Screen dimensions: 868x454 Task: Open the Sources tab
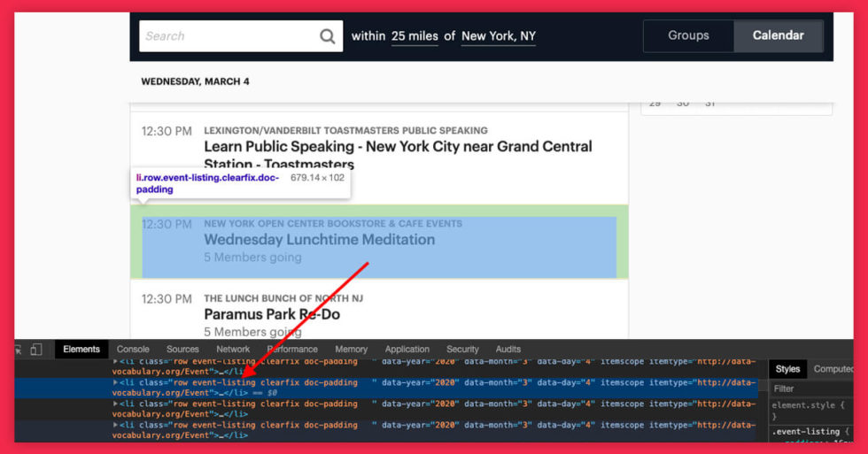pos(182,350)
